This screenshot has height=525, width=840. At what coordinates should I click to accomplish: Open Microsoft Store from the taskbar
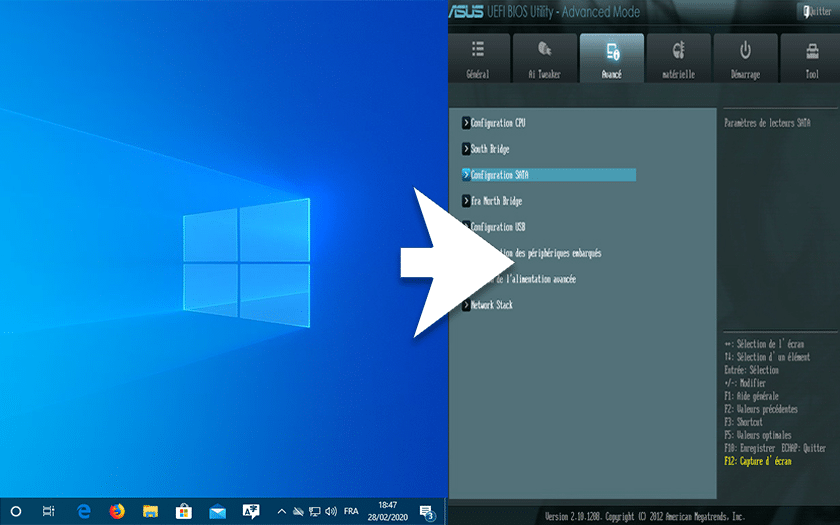click(184, 512)
